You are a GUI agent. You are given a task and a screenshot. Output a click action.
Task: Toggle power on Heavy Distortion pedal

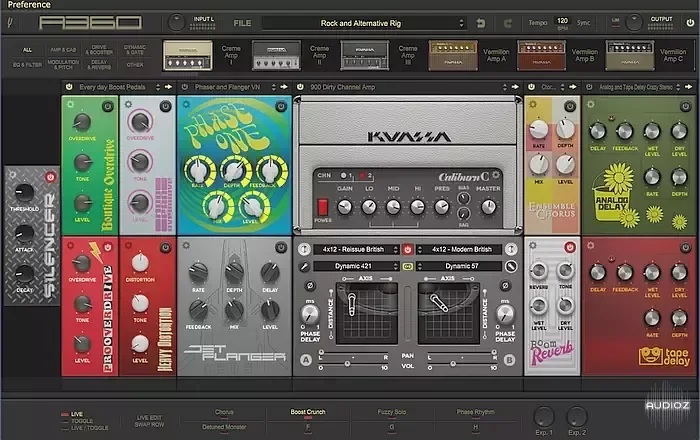[166, 247]
